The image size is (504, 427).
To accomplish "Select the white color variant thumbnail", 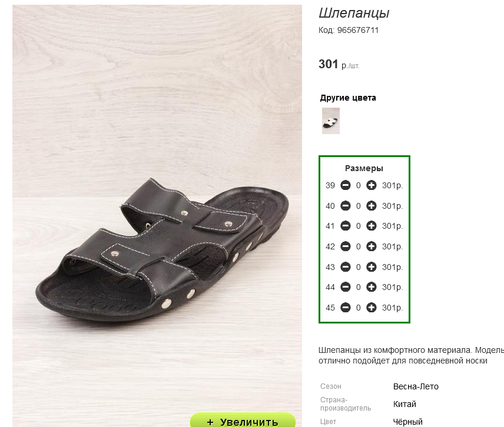I will 331,121.
